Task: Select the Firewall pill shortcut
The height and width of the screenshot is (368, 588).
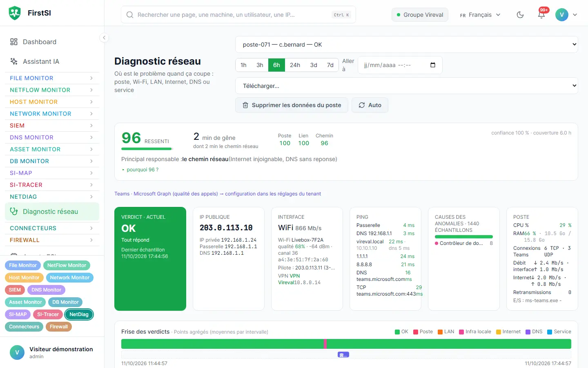Action: click(59, 327)
